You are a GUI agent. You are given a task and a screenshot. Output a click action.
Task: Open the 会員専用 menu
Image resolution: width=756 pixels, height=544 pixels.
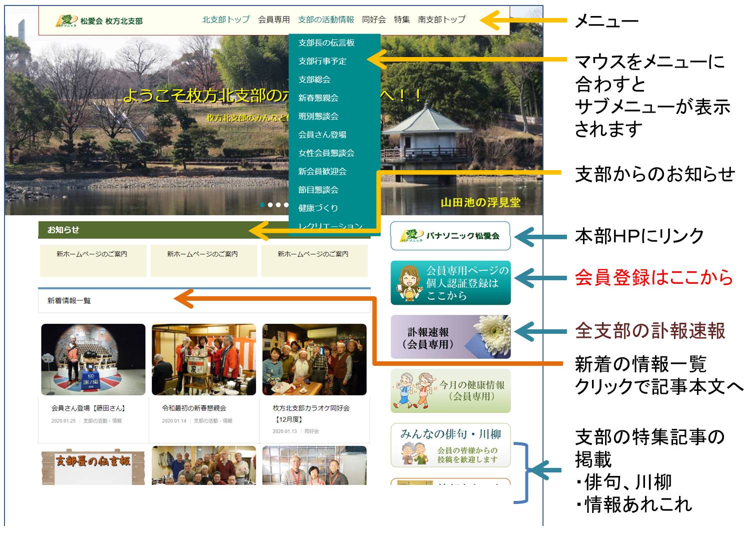coord(273,20)
